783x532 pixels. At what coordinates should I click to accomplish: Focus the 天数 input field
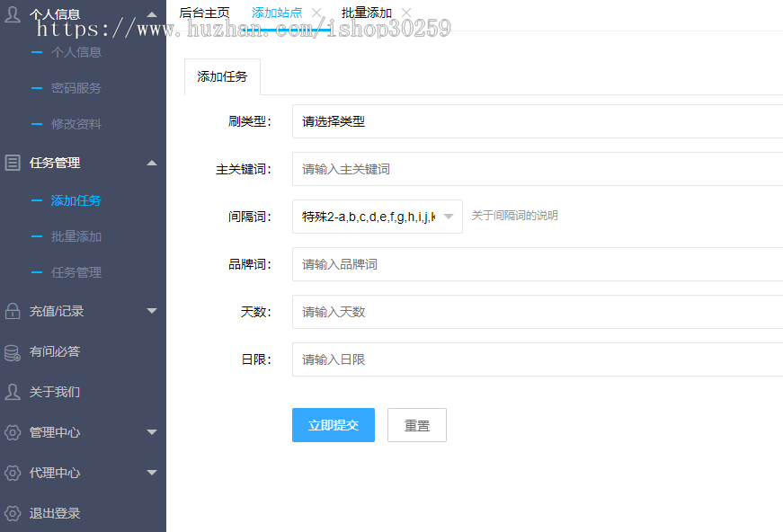click(538, 312)
